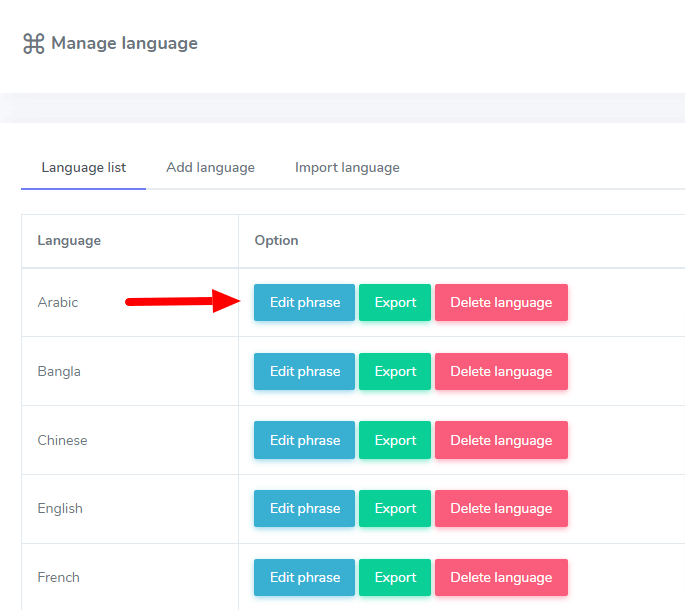
Task: Export the French language
Action: tap(395, 578)
